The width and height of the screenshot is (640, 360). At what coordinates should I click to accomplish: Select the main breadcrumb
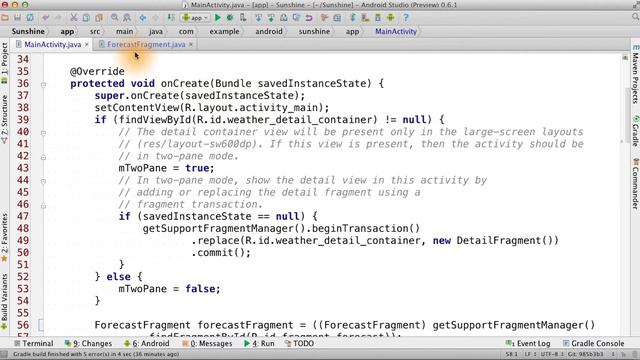[x=124, y=31]
